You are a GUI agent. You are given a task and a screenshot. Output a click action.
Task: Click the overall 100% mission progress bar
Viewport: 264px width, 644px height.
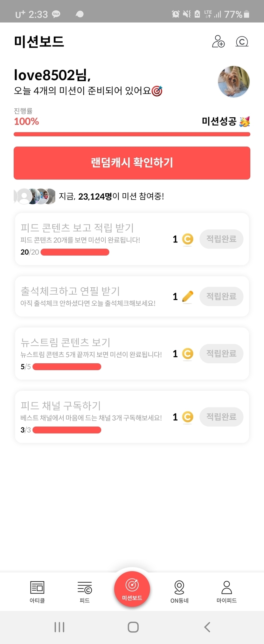tap(132, 134)
